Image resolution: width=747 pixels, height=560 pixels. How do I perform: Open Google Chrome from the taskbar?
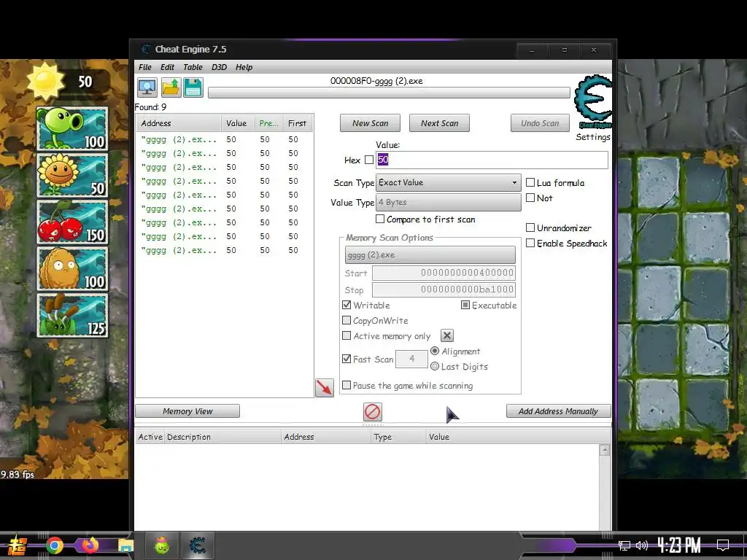click(54, 545)
